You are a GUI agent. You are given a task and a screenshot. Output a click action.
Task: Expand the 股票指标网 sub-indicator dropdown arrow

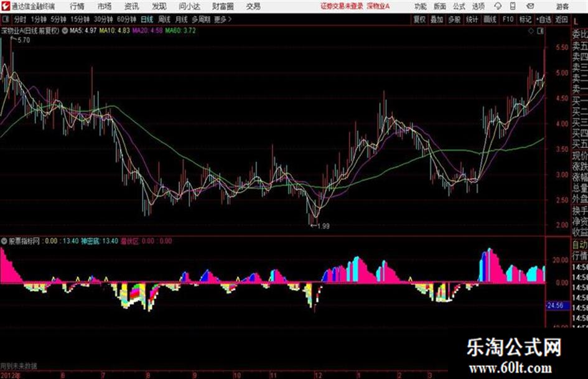click(x=4, y=241)
